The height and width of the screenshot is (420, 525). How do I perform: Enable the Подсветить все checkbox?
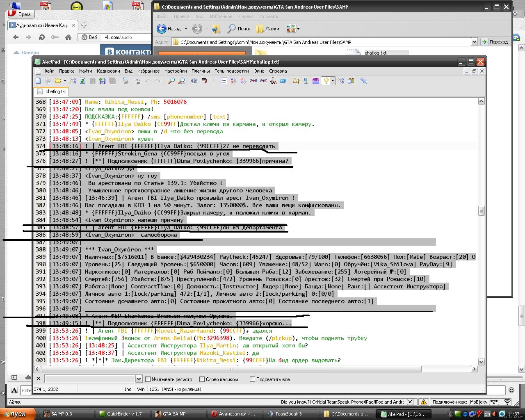tap(252, 379)
